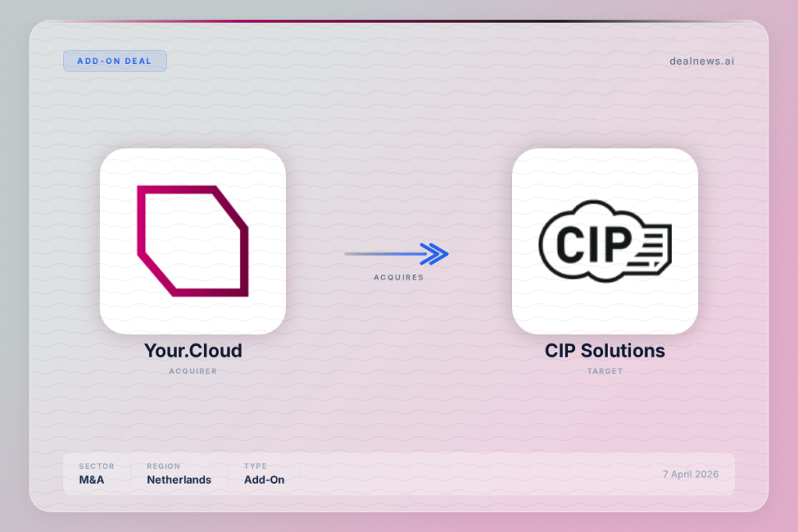Viewport: 798px width, 532px height.
Task: Select the M&A sector value
Action: click(91, 480)
